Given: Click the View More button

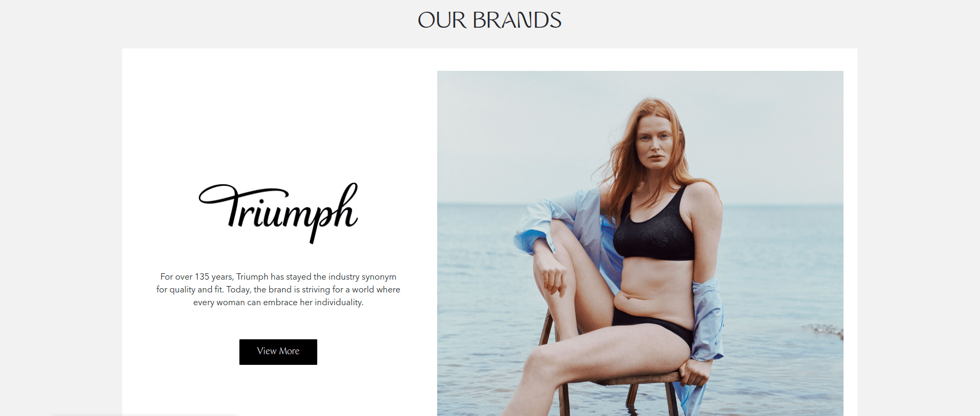Looking at the screenshot, I should click(278, 352).
